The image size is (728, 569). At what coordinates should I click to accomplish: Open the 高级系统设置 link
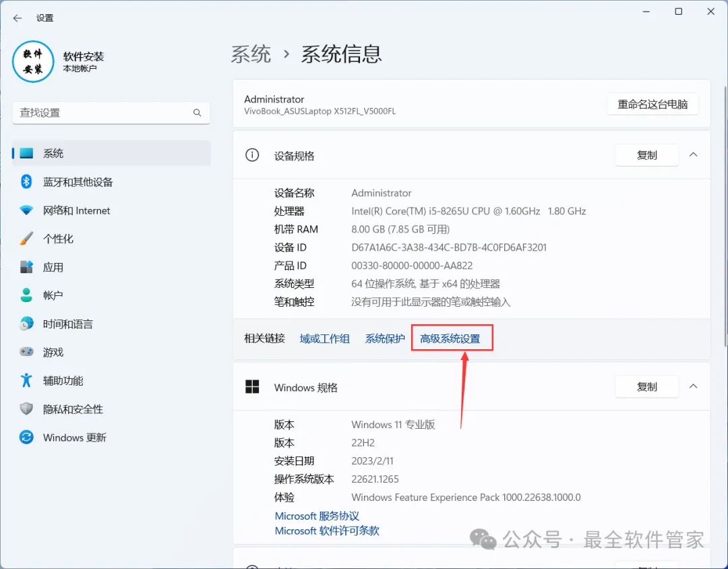(x=450, y=338)
